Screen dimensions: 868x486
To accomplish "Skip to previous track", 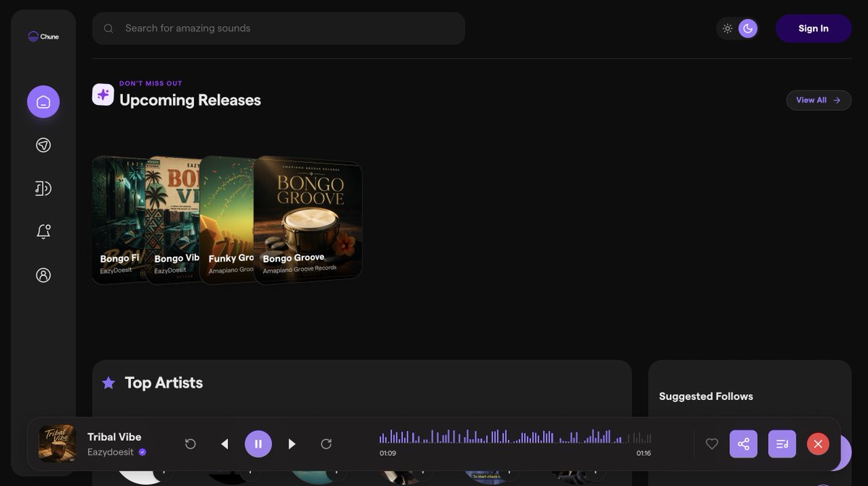I will [x=224, y=444].
